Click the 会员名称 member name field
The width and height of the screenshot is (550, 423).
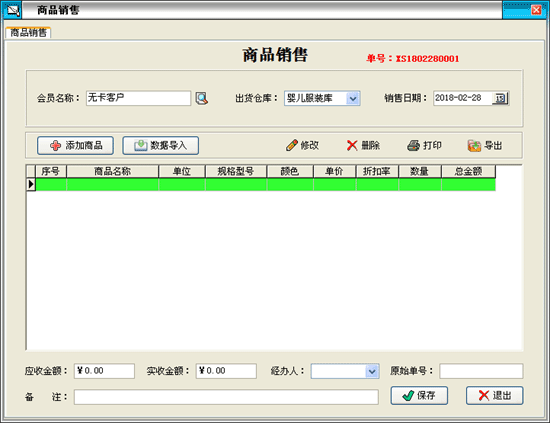139,98
